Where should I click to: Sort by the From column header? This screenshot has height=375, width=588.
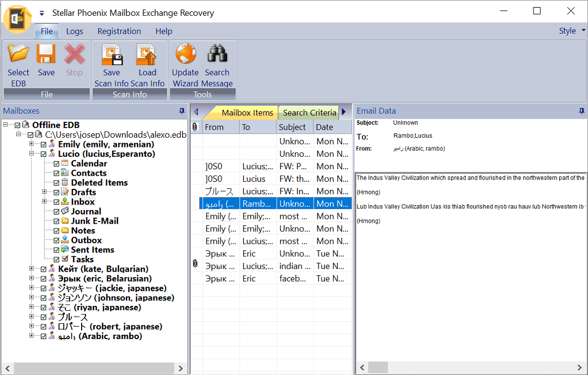pyautogui.click(x=221, y=127)
